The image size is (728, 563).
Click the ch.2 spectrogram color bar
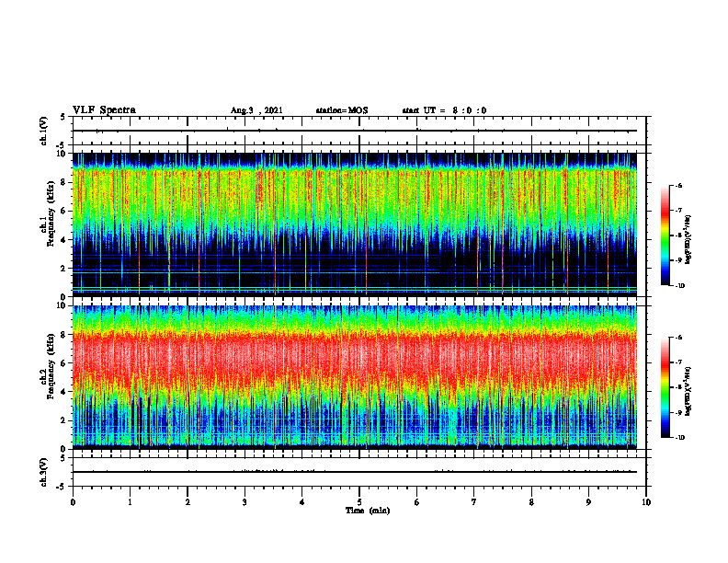tap(665, 387)
